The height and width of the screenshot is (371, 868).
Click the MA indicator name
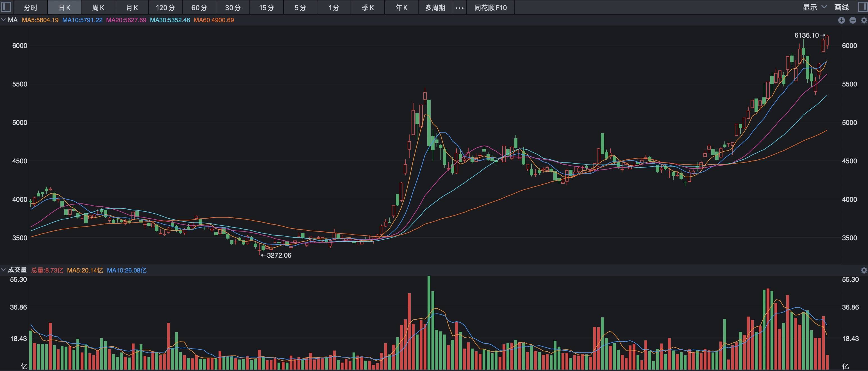12,20
